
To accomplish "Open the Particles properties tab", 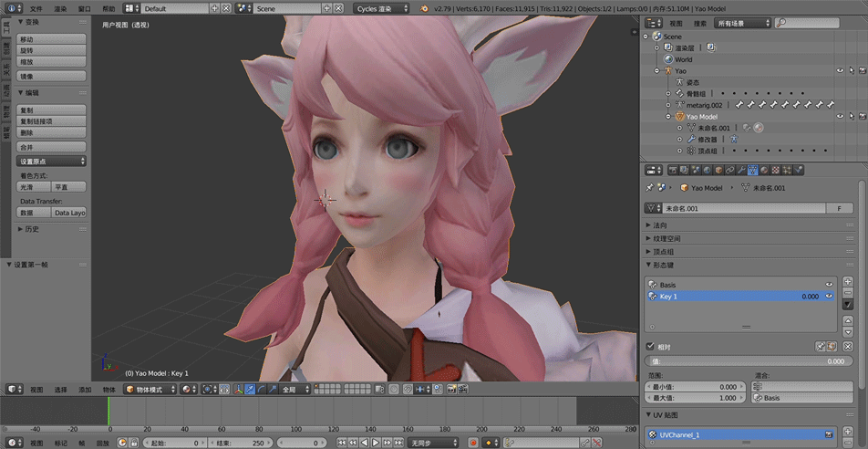I will [787, 170].
